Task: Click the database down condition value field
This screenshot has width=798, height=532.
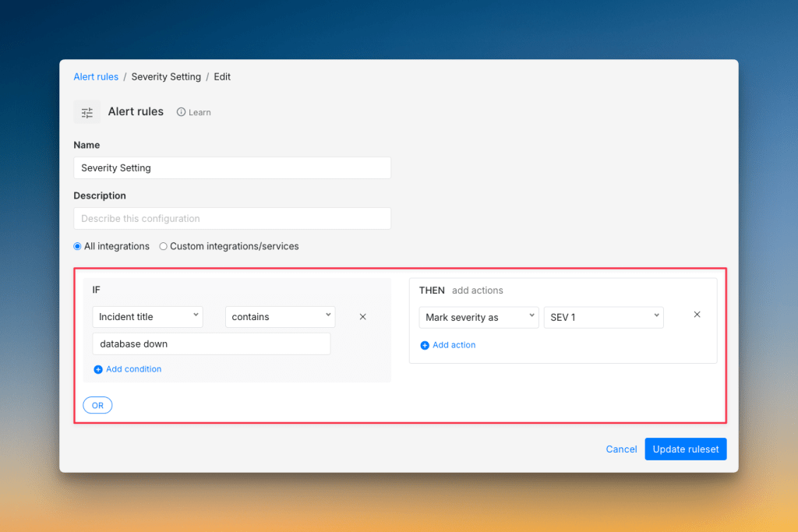Action: (210, 343)
